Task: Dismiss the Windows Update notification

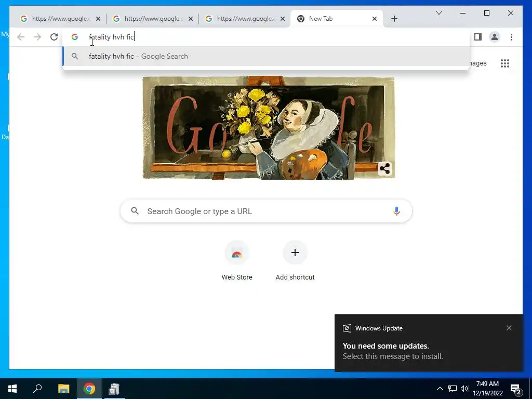Action: pos(509,328)
